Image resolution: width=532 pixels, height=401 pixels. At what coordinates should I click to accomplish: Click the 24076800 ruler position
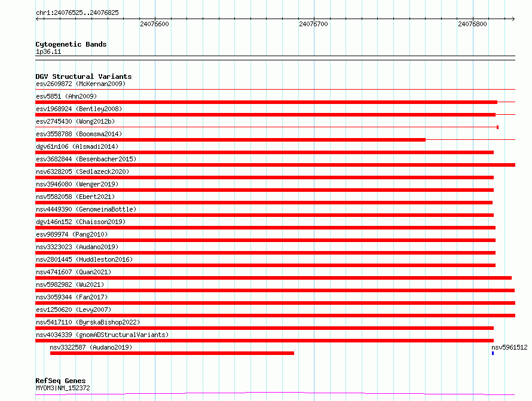(x=472, y=24)
